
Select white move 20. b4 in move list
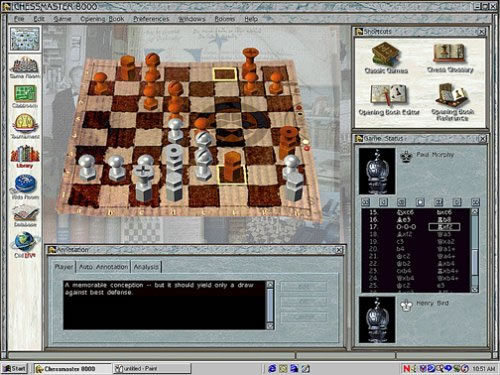[x=400, y=249]
